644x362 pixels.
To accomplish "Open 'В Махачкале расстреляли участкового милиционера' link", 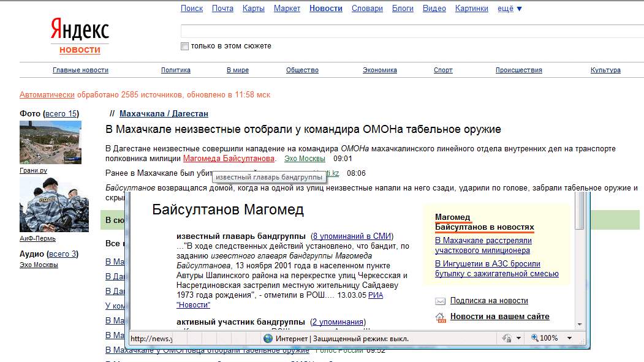I will (x=483, y=246).
